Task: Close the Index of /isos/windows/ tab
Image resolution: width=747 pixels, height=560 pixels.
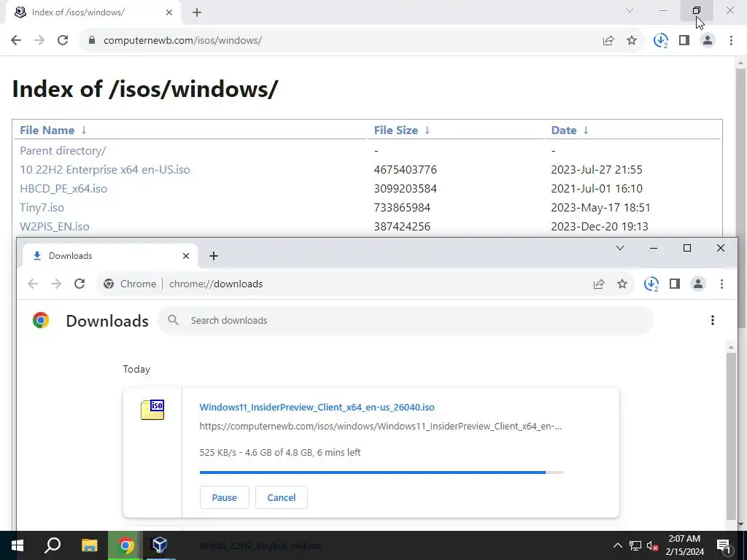Action: pyautogui.click(x=169, y=12)
